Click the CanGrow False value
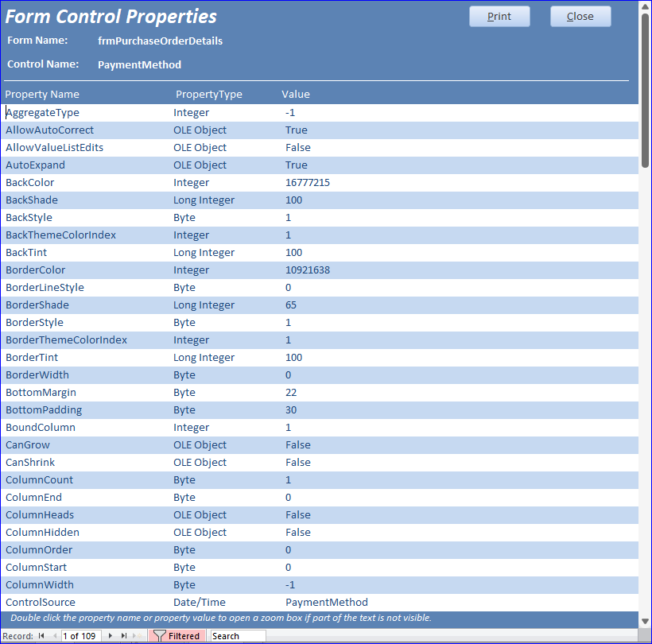652x644 pixels. coord(297,444)
